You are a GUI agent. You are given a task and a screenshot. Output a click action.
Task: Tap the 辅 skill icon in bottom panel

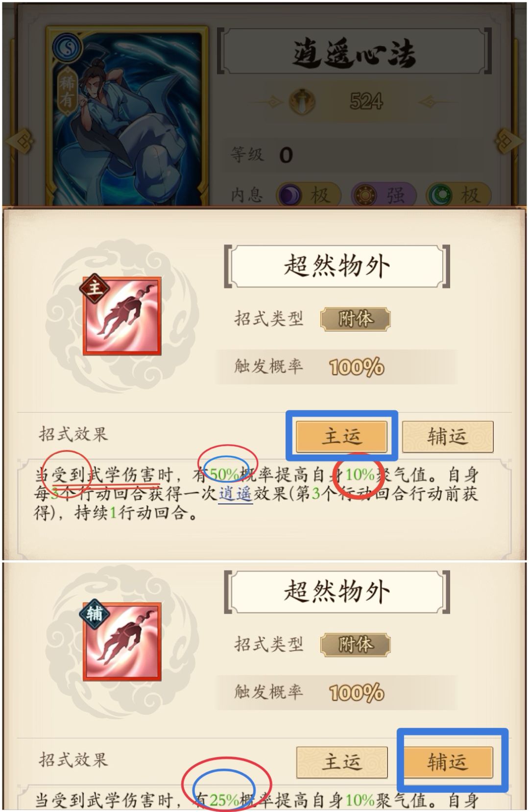point(122,641)
